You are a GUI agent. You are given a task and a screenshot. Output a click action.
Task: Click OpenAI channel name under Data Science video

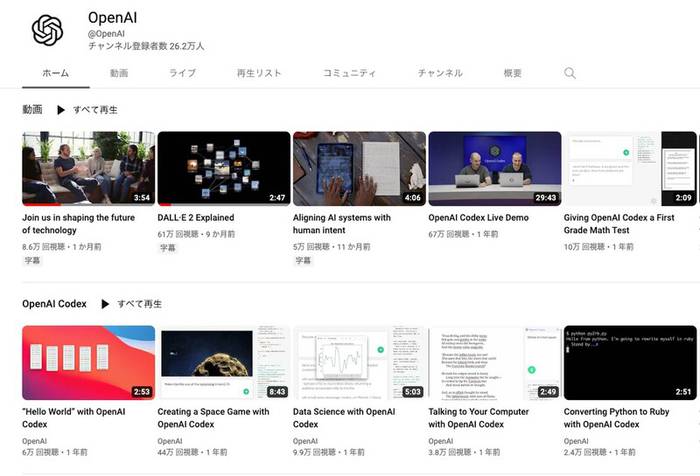point(305,441)
